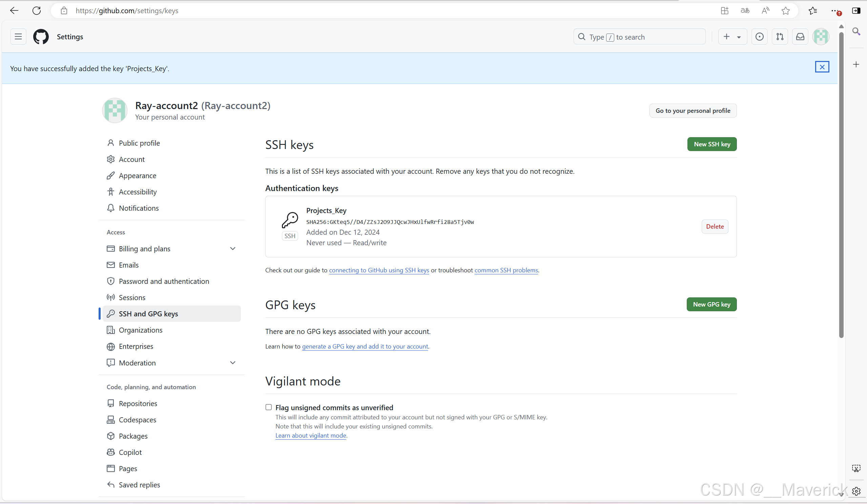Open the notifications inbox icon

point(800,37)
